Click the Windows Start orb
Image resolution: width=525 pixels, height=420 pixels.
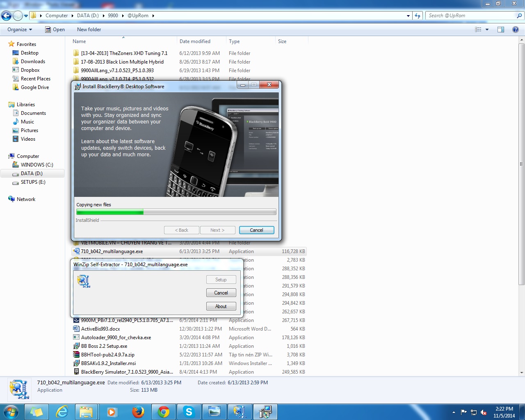pyautogui.click(x=11, y=412)
